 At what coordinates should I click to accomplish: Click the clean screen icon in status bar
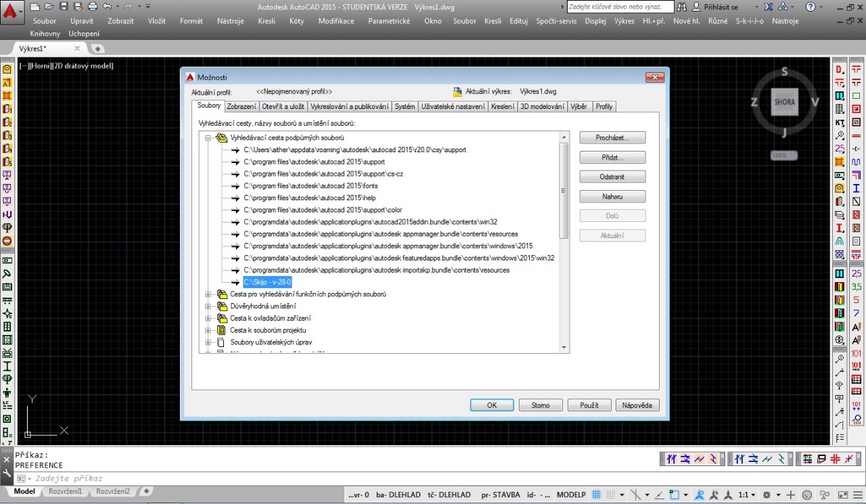[843, 495]
